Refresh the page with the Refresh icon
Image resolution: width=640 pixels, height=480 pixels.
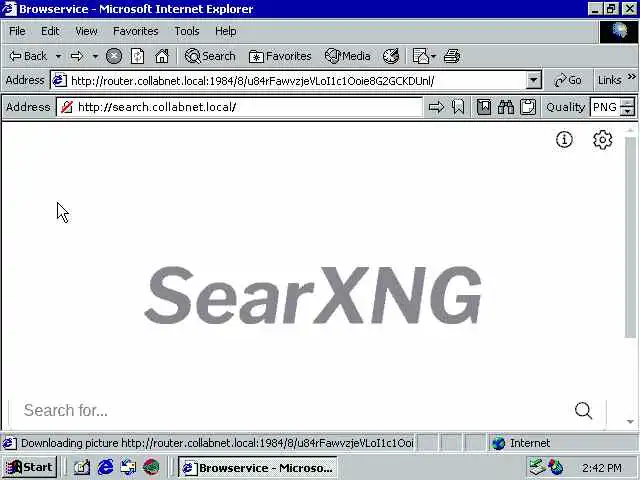(138, 56)
